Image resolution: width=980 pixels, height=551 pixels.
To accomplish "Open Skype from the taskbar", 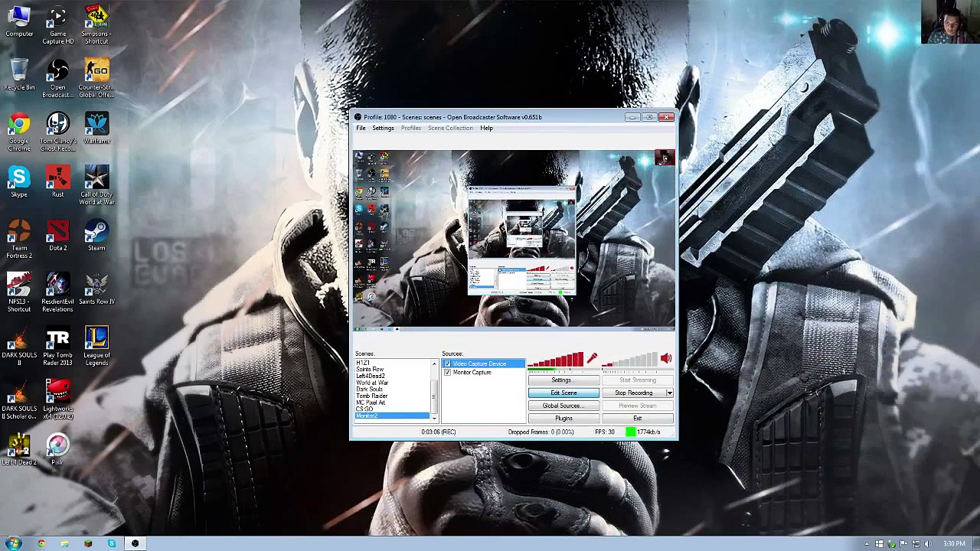I will [112, 543].
